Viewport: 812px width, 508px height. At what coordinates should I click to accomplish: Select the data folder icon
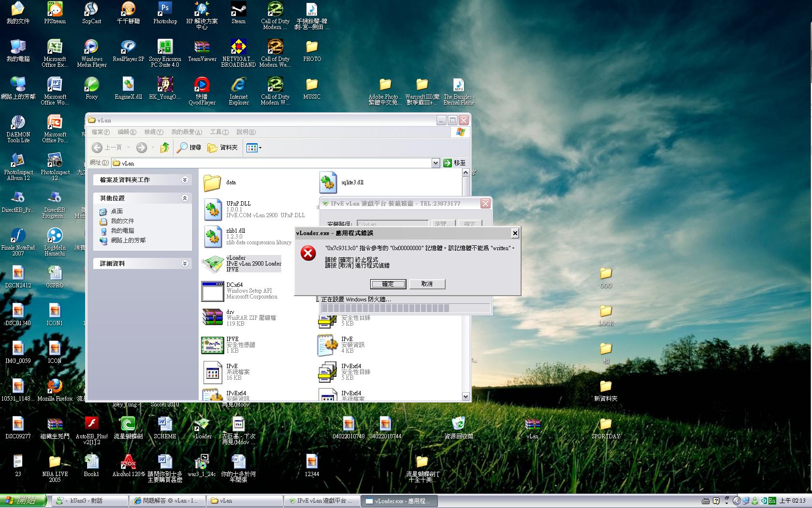click(x=212, y=182)
